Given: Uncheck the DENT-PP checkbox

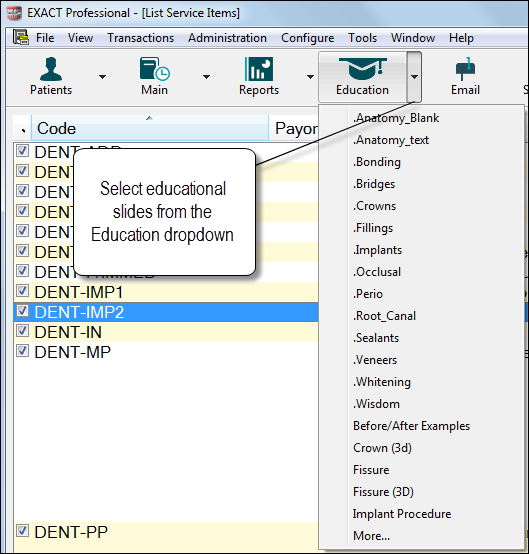Looking at the screenshot, I should pos(22,531).
